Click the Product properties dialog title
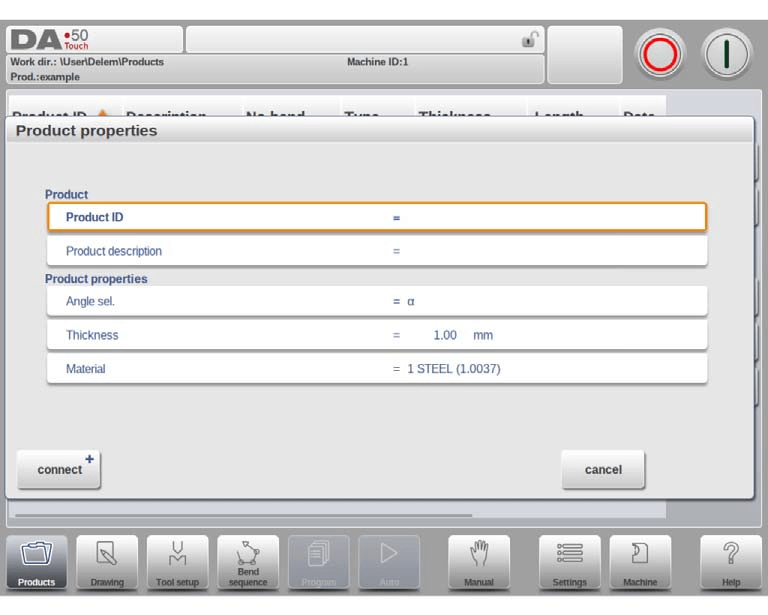Image resolution: width=768 pixels, height=615 pixels. point(86,131)
